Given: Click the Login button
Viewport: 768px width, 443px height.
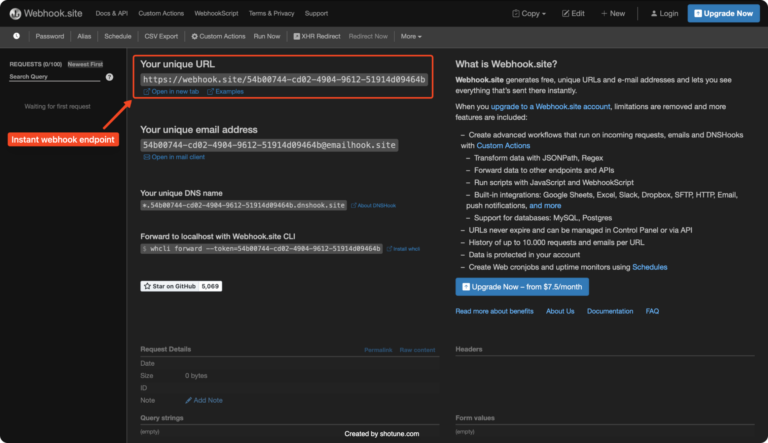Looking at the screenshot, I should click(662, 13).
